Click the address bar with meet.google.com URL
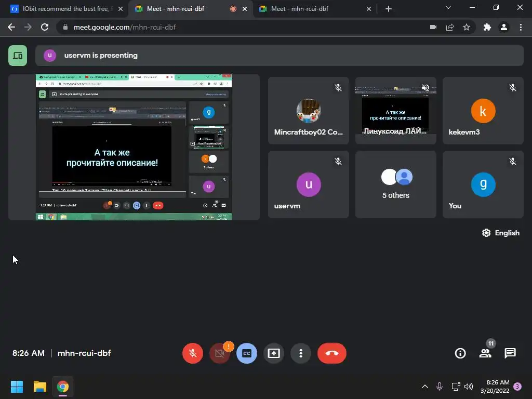This screenshot has width=532, height=399. [x=265, y=27]
